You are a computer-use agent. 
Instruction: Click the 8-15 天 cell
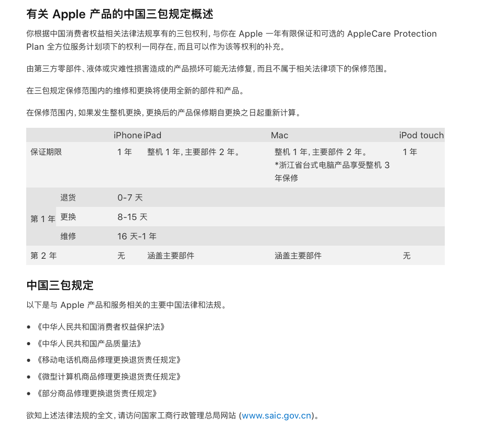132,217
